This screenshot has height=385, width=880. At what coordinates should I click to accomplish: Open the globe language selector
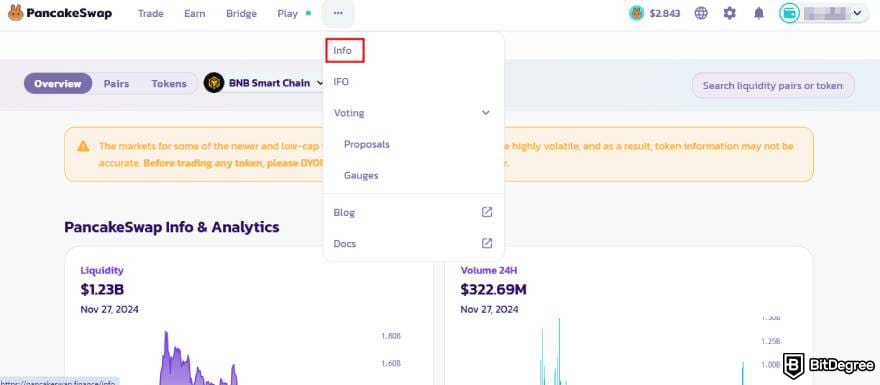[x=701, y=13]
